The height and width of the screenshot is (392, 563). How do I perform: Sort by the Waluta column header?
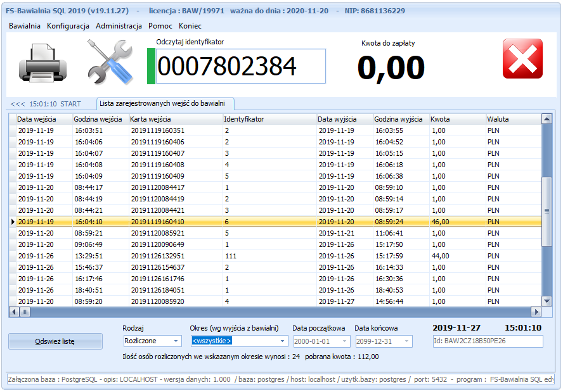(x=514, y=119)
